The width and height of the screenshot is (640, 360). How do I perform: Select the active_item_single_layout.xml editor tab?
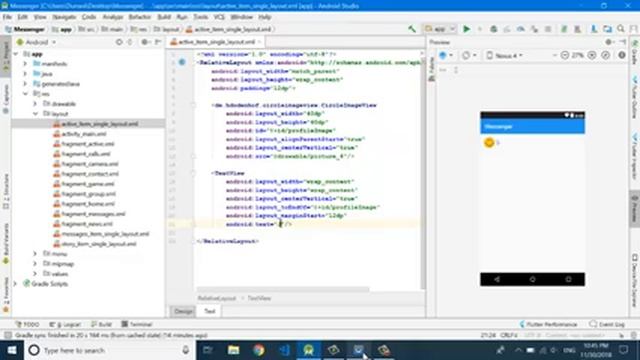pos(216,42)
